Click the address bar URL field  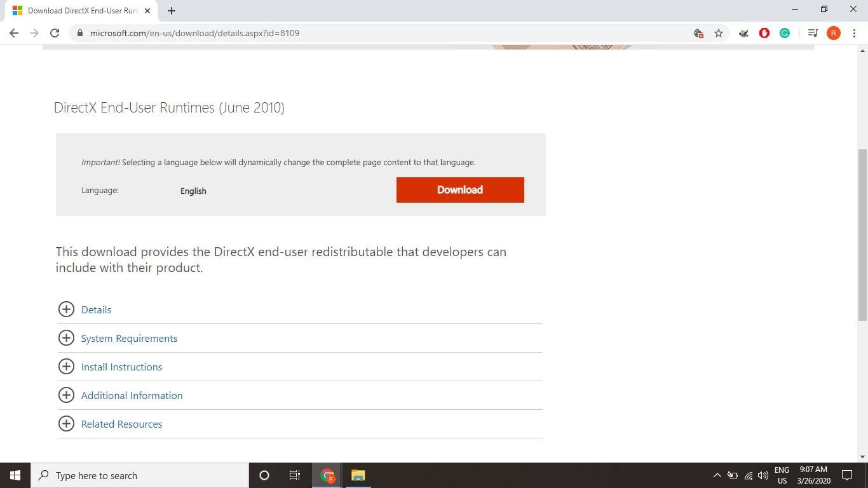click(381, 33)
